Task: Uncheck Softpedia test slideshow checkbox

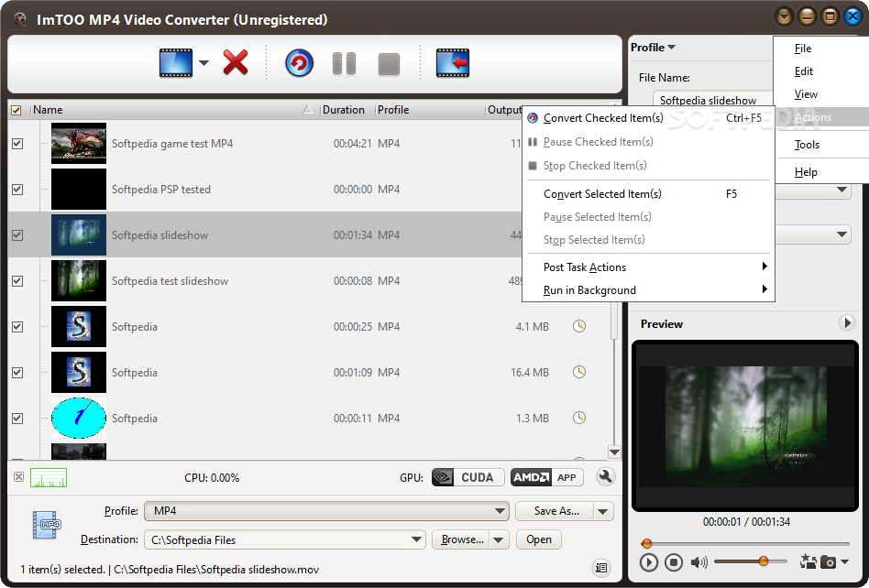Action: [17, 281]
